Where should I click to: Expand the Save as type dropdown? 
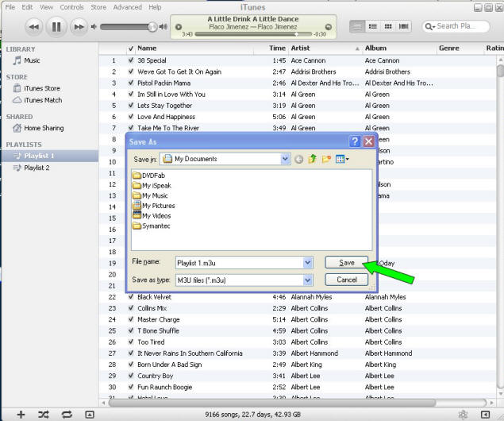308,280
